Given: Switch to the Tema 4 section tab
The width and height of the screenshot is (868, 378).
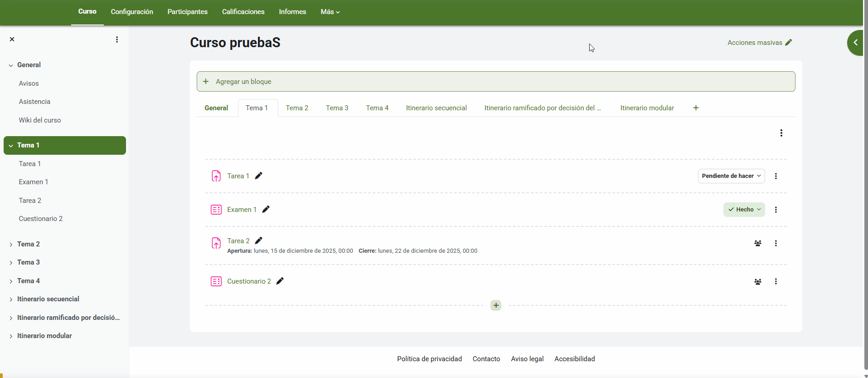Looking at the screenshot, I should coord(377,108).
